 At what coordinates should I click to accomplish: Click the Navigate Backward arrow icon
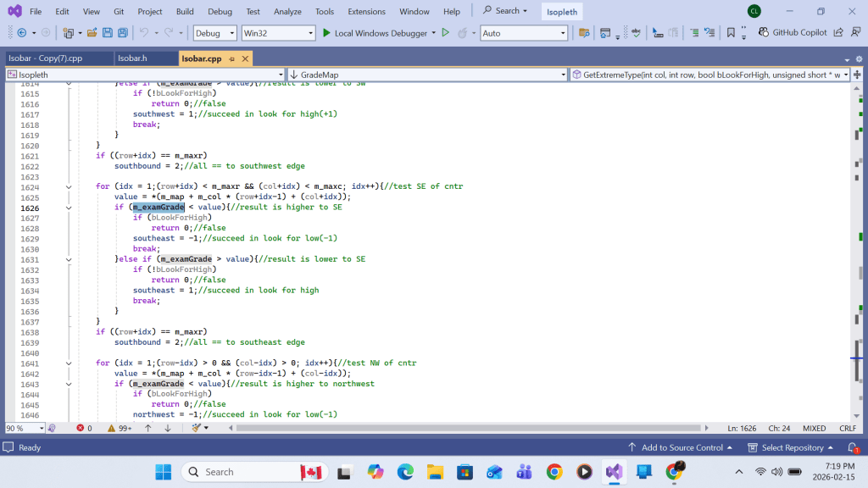tap(20, 33)
